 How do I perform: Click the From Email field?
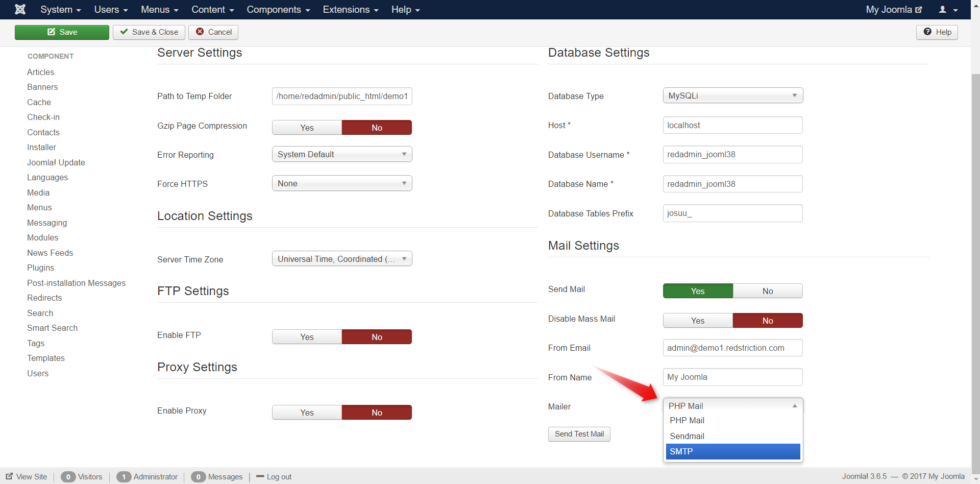[x=733, y=348]
